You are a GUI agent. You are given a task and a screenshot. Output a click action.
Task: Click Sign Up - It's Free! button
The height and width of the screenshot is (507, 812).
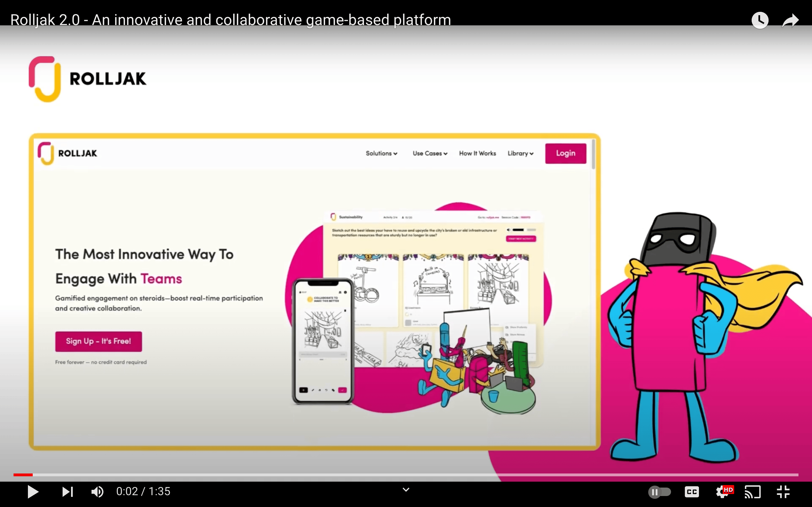tap(98, 341)
